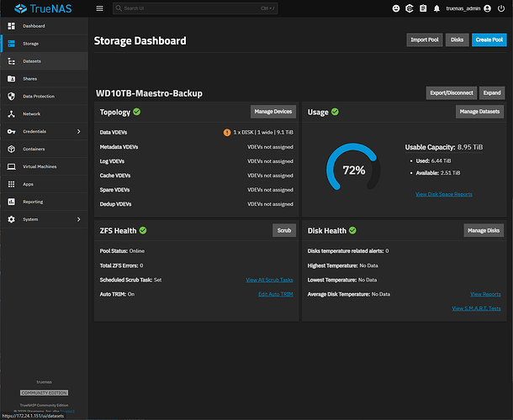Click the Expand pool button

pyautogui.click(x=492, y=93)
